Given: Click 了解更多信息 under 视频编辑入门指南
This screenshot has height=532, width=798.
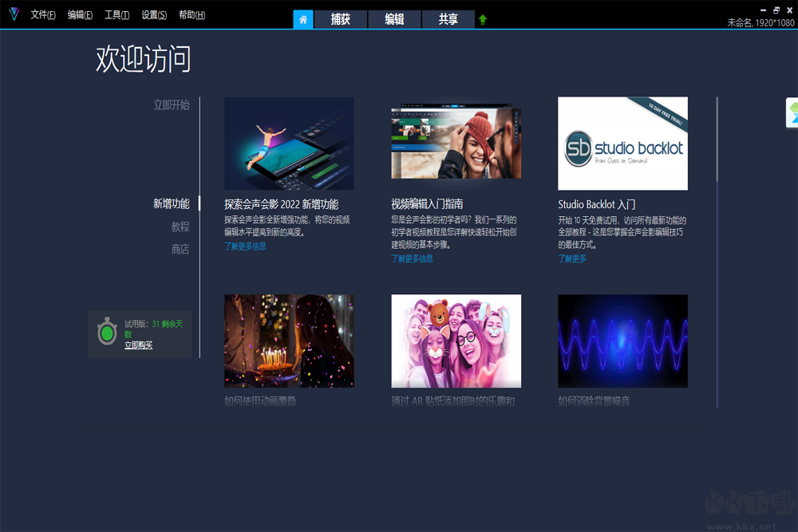Looking at the screenshot, I should [413, 258].
